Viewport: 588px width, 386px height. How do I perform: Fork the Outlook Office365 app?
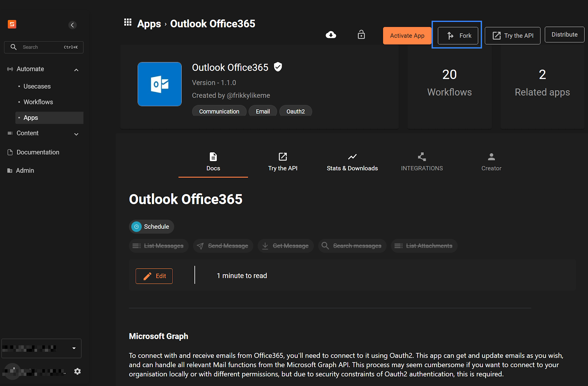pos(458,35)
